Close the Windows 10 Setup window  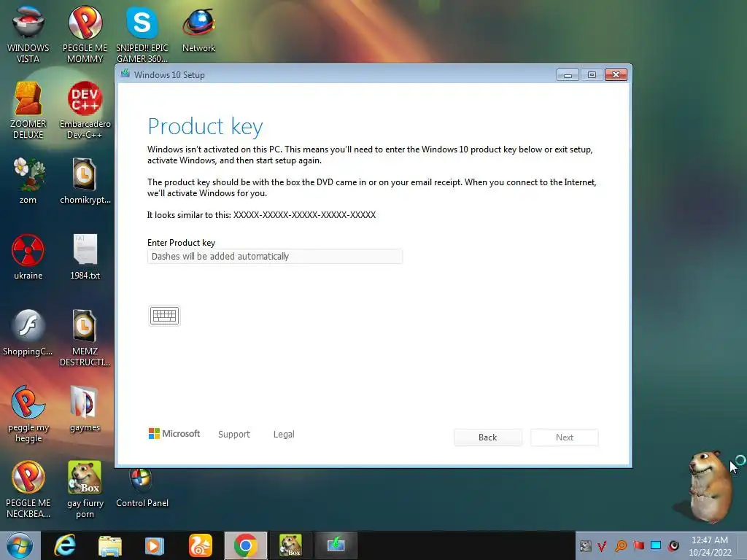click(x=616, y=75)
